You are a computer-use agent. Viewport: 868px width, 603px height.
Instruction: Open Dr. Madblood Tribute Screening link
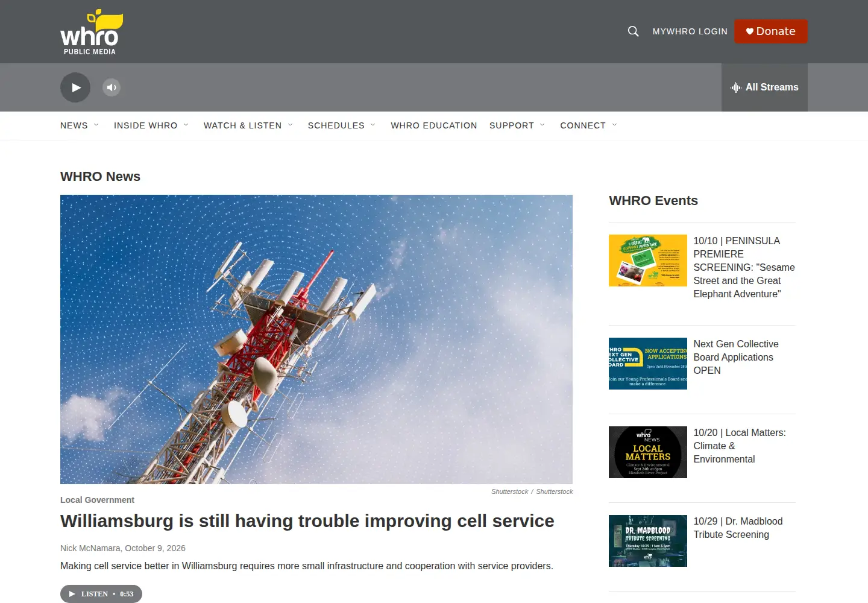point(738,528)
